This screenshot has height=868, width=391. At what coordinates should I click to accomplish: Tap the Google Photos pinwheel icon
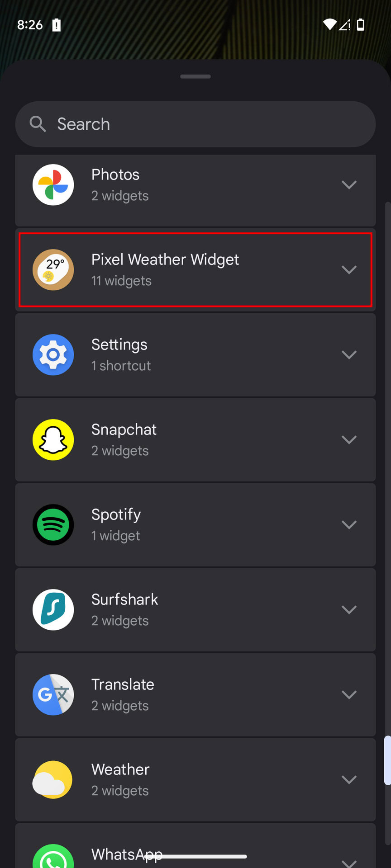(53, 185)
